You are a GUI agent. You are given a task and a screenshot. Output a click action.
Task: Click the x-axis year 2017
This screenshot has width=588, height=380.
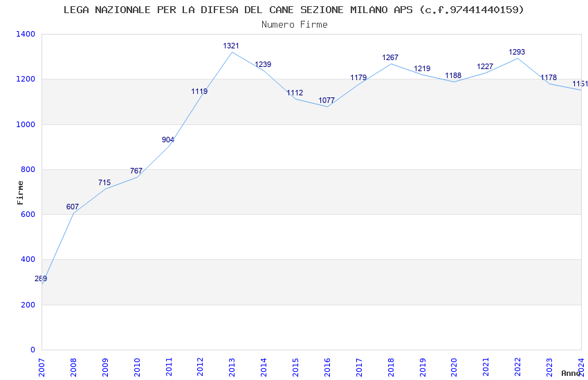[x=359, y=367]
